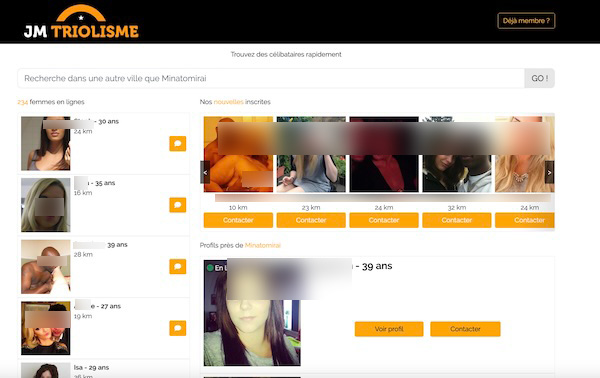Open the 35 ans profile thumbnail in list
Viewport: 600px width, 378px height.
click(46, 205)
